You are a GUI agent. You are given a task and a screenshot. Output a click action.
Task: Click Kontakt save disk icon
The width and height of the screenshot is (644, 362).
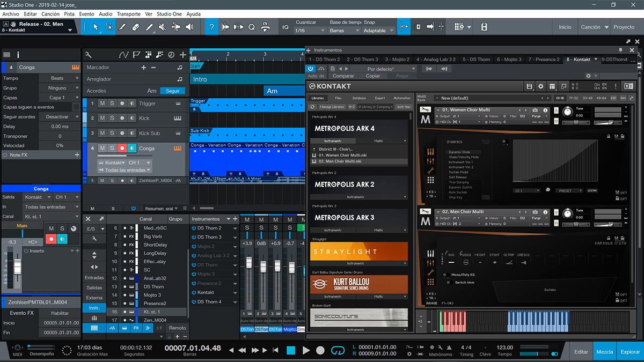[529, 86]
